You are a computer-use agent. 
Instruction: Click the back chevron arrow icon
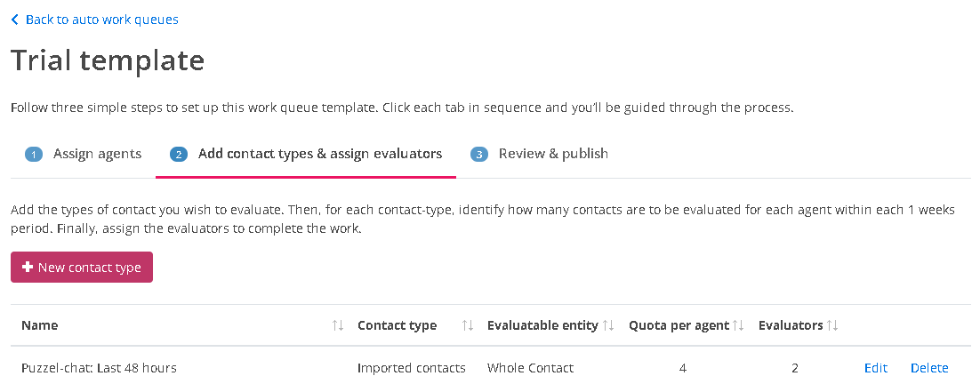pos(15,20)
